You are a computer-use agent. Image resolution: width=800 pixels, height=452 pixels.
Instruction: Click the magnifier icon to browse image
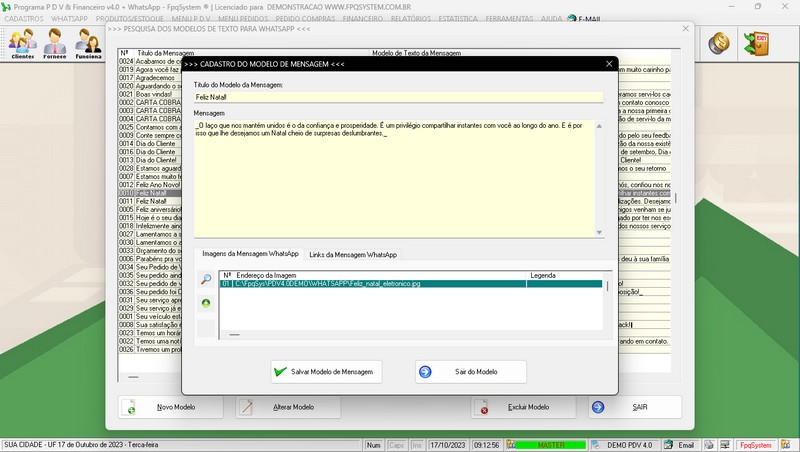pos(206,280)
